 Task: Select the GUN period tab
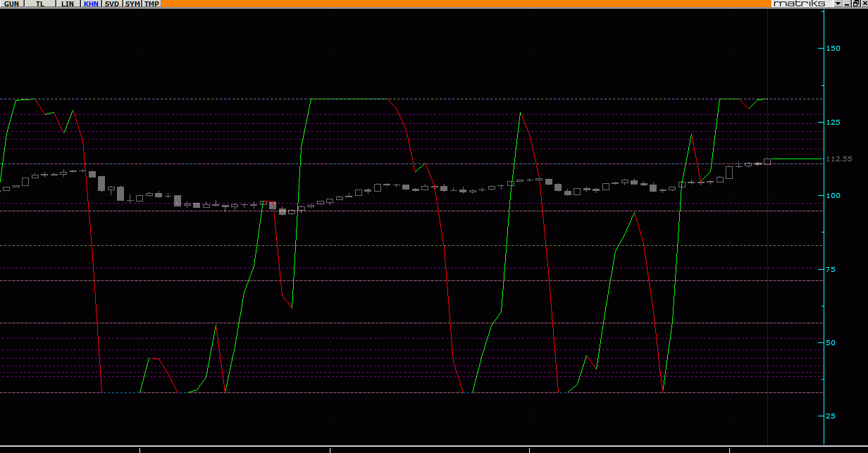pyautogui.click(x=11, y=4)
